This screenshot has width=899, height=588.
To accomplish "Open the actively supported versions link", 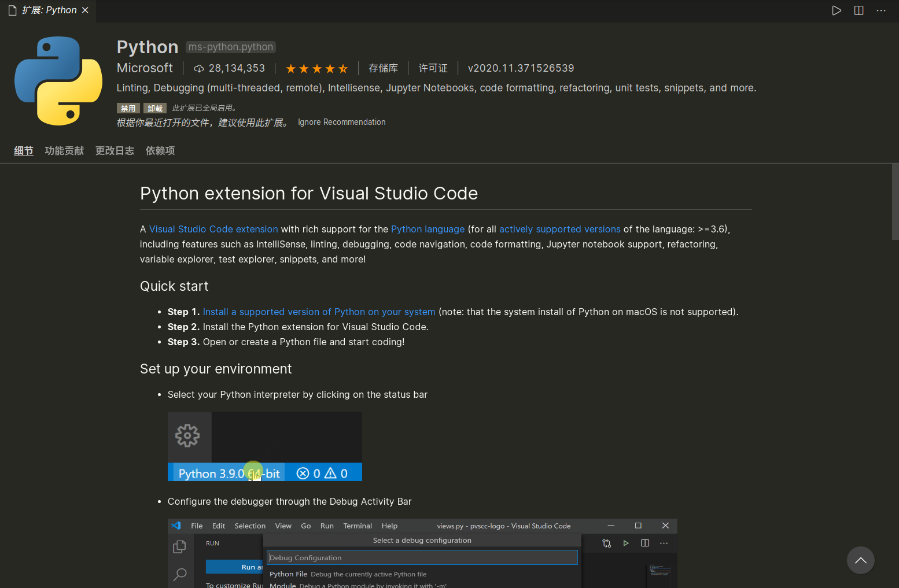I will point(559,229).
